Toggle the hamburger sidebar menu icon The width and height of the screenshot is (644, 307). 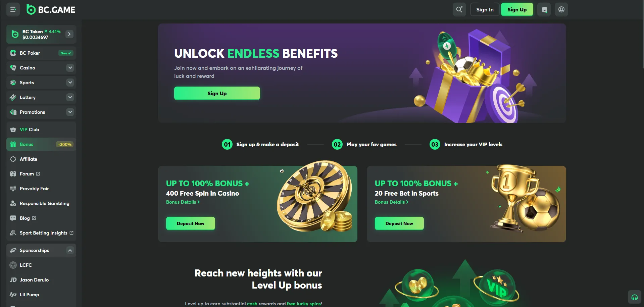click(x=13, y=9)
